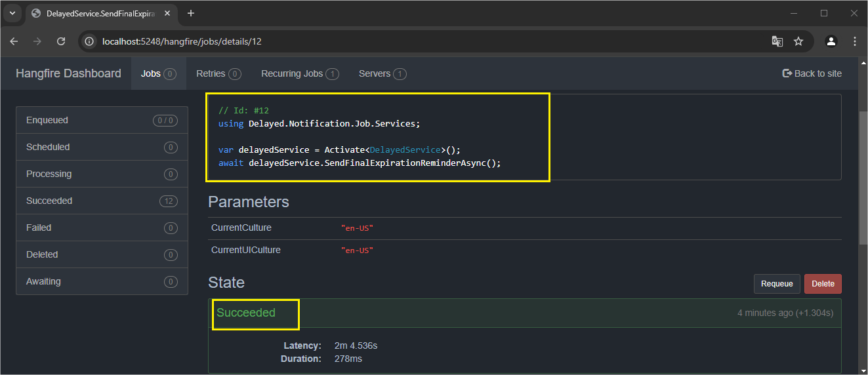Click the Back to site link
The height and width of the screenshot is (375, 868).
[x=812, y=73]
